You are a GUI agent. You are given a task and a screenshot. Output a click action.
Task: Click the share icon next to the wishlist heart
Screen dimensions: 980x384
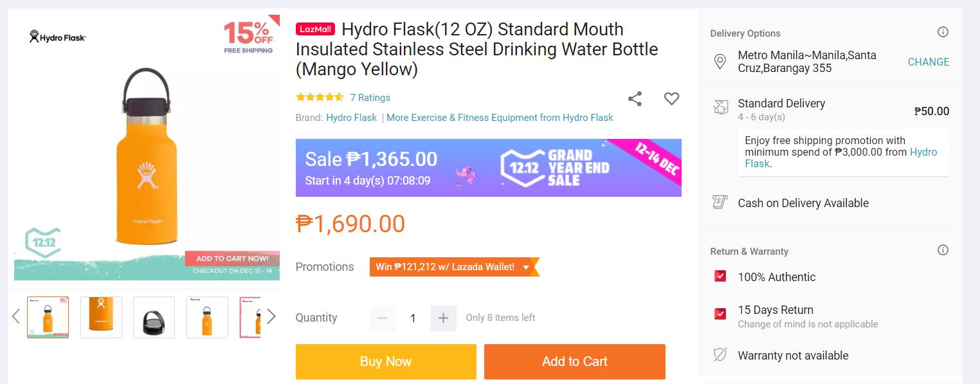coord(635,98)
